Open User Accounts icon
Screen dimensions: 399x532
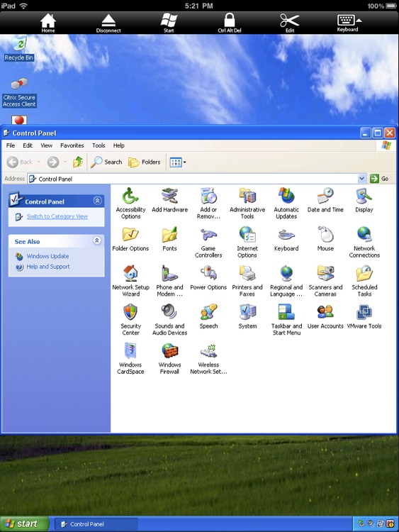coord(325,316)
